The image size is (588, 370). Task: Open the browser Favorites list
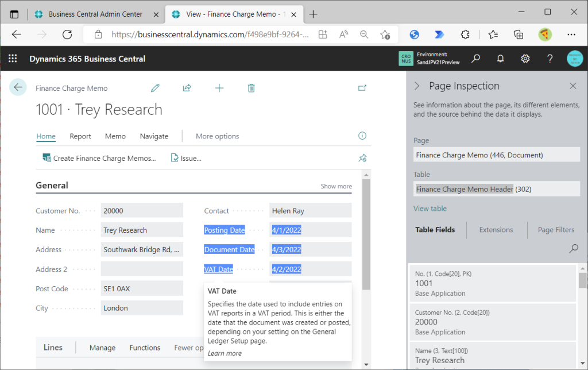pyautogui.click(x=493, y=34)
